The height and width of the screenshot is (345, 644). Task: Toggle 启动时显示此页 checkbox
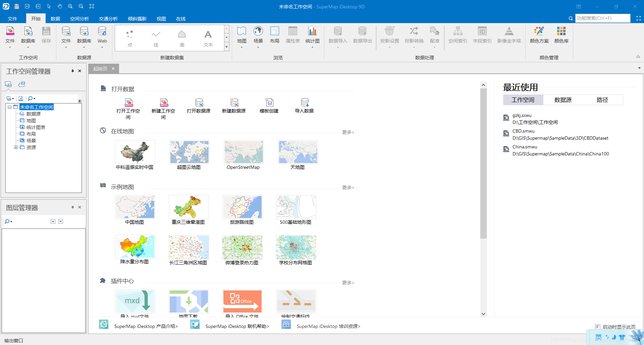(597, 327)
